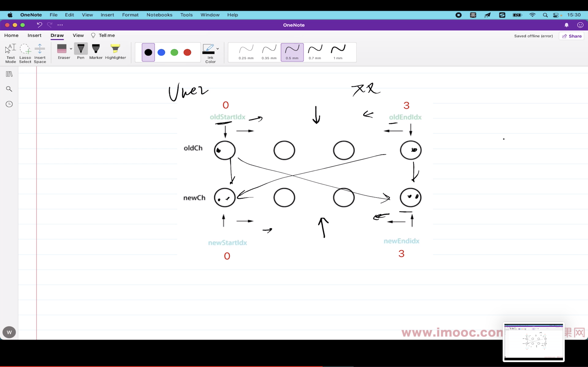Open the Ink Color dropdown
Screen dimensions: 588x367
tap(218, 49)
